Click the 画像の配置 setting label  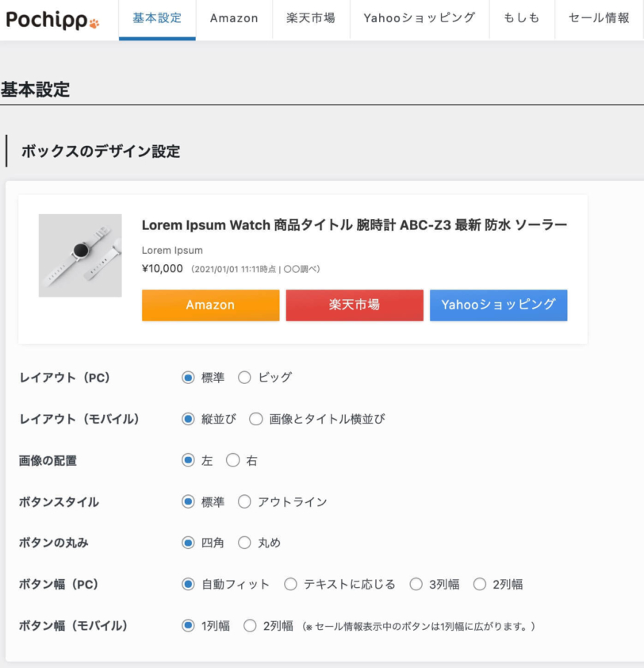(x=48, y=460)
